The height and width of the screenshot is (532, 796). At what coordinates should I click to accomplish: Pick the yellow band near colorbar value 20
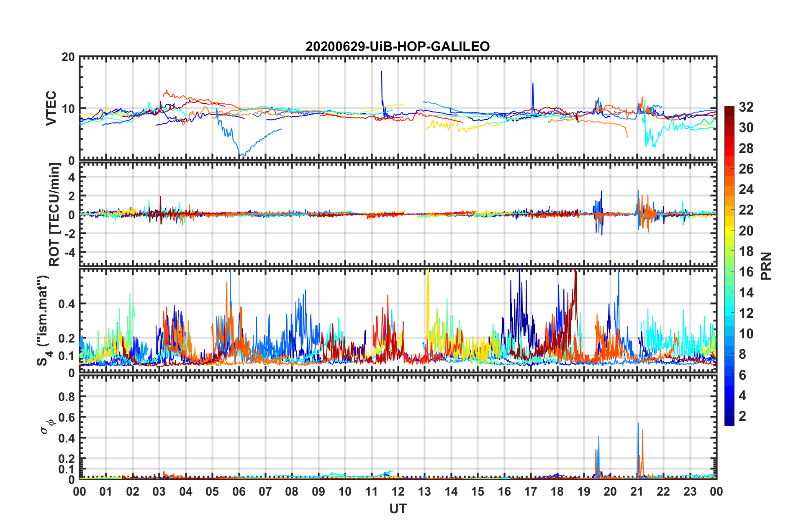pyautogui.click(x=729, y=230)
